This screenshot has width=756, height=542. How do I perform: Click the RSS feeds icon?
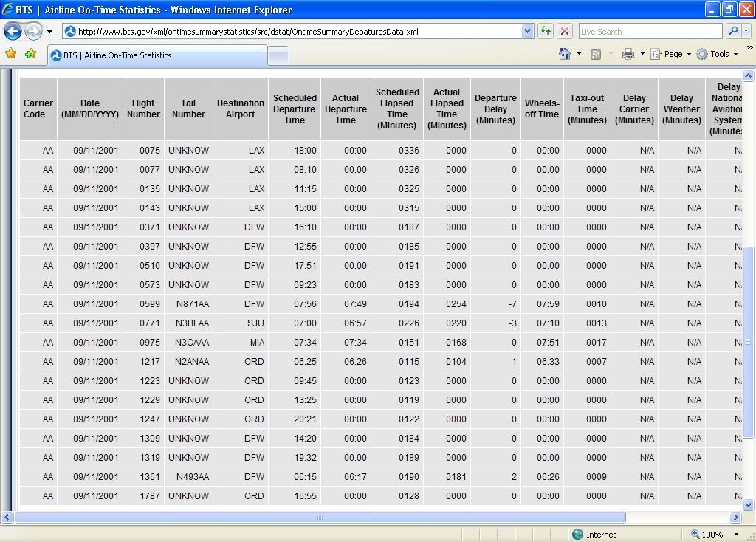(x=596, y=54)
